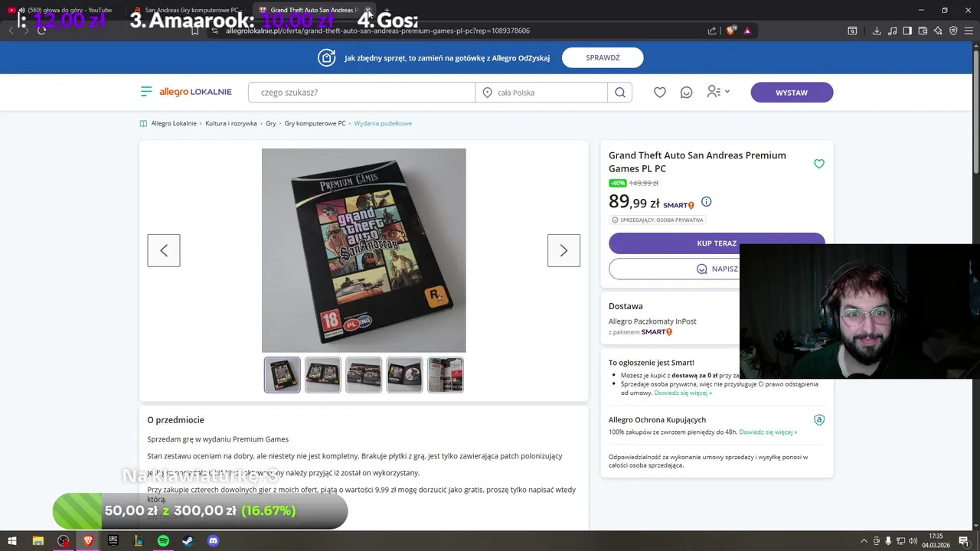
Task: Show previous photo with left arrow
Action: click(x=164, y=250)
